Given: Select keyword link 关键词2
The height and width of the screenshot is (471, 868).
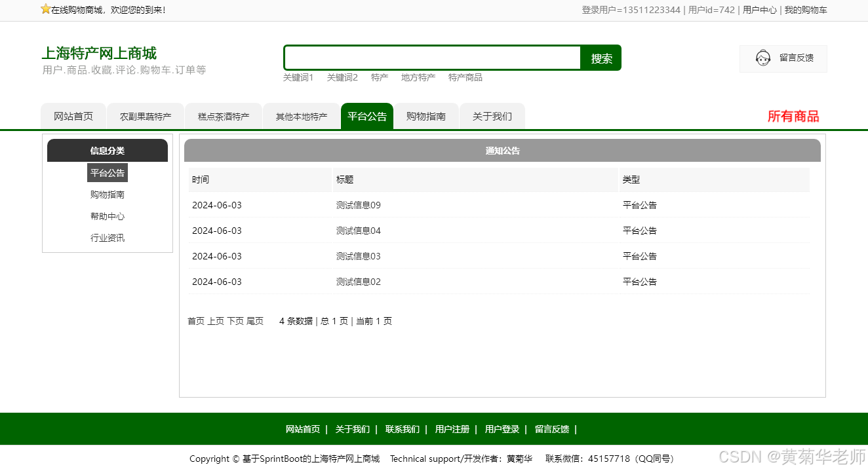Looking at the screenshot, I should coord(342,77).
